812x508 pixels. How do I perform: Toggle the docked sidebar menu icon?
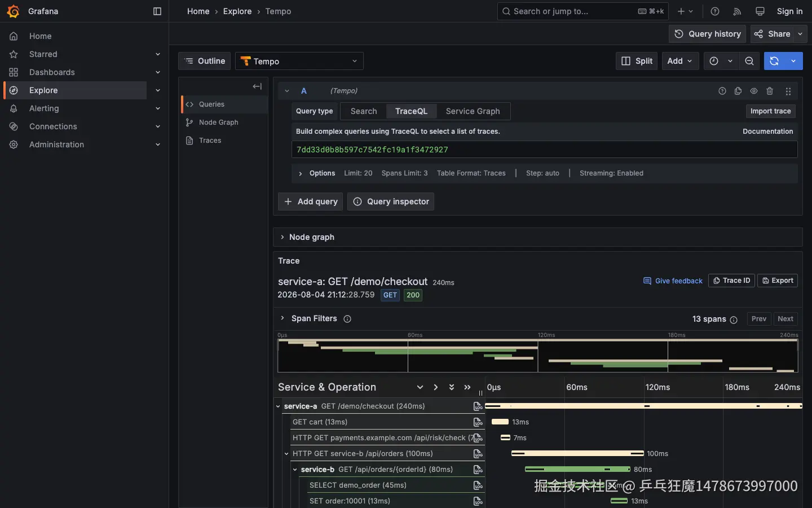point(157,11)
